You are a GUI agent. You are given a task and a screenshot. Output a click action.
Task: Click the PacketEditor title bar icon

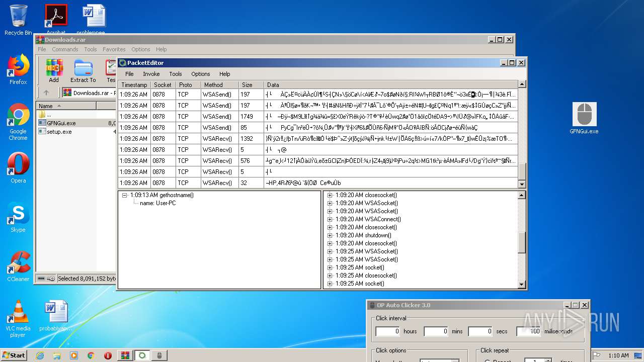tap(122, 63)
